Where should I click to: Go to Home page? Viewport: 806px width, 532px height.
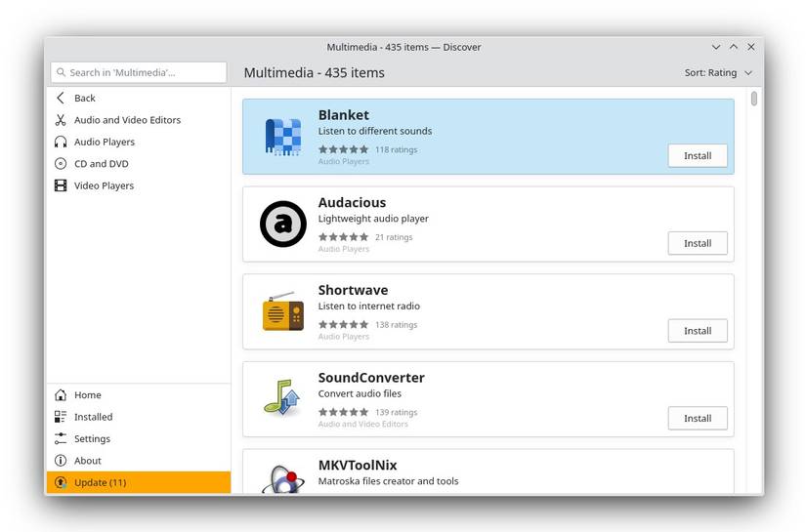[x=139, y=395]
